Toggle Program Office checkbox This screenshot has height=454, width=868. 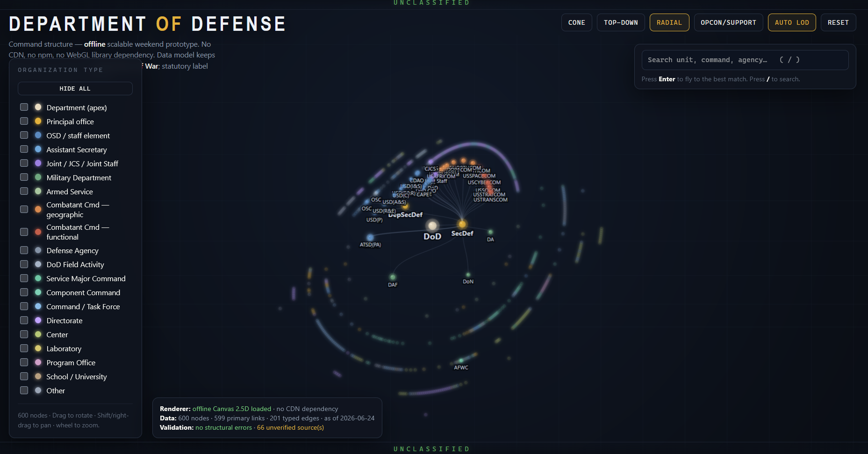[x=24, y=362]
